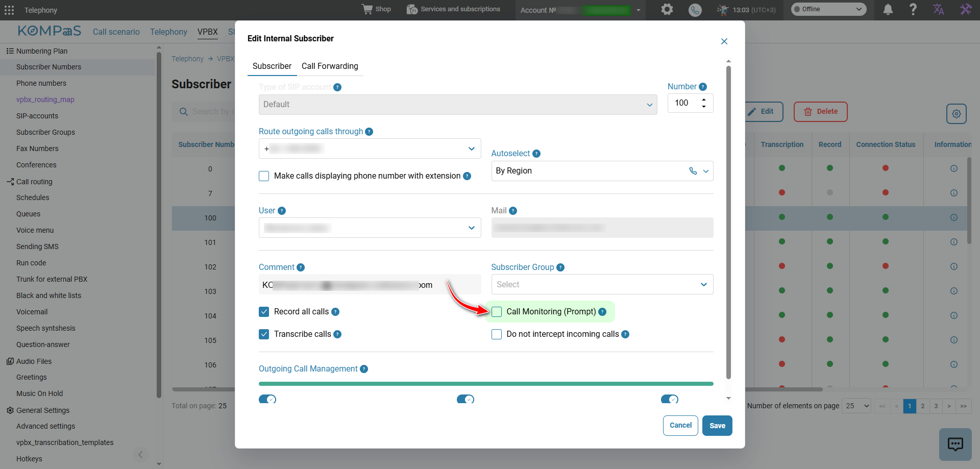Viewport: 980px width, 469px height.
Task: Show help for Comment field
Action: click(x=301, y=267)
